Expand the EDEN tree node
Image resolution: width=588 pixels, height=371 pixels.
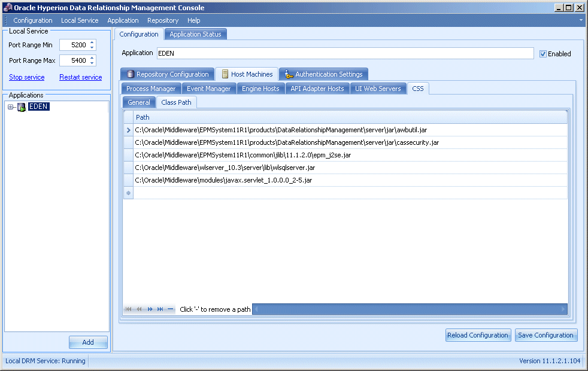11,107
